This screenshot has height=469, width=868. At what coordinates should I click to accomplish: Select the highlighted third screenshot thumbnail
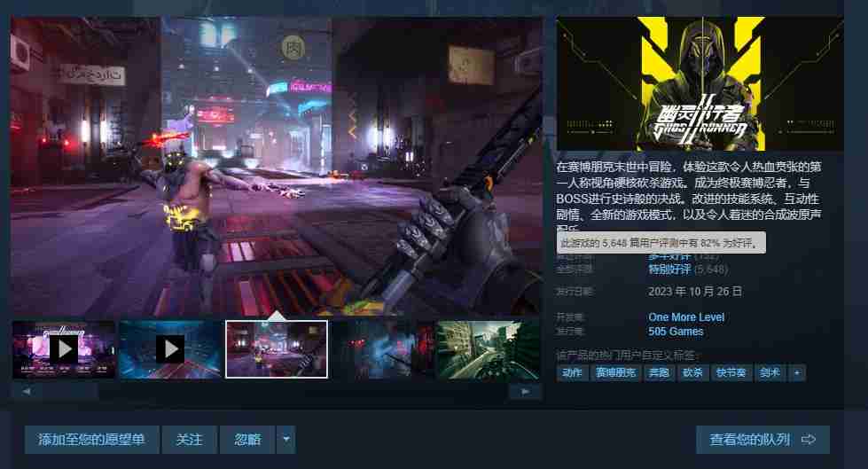tap(277, 349)
